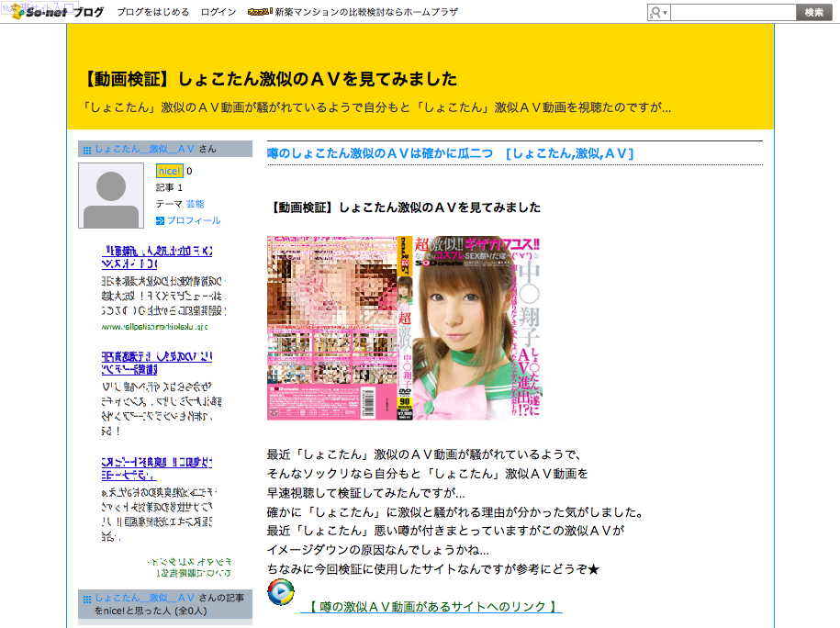Open the search type dropdown magnifier
Image resolution: width=840 pixels, height=628 pixels.
[658, 12]
